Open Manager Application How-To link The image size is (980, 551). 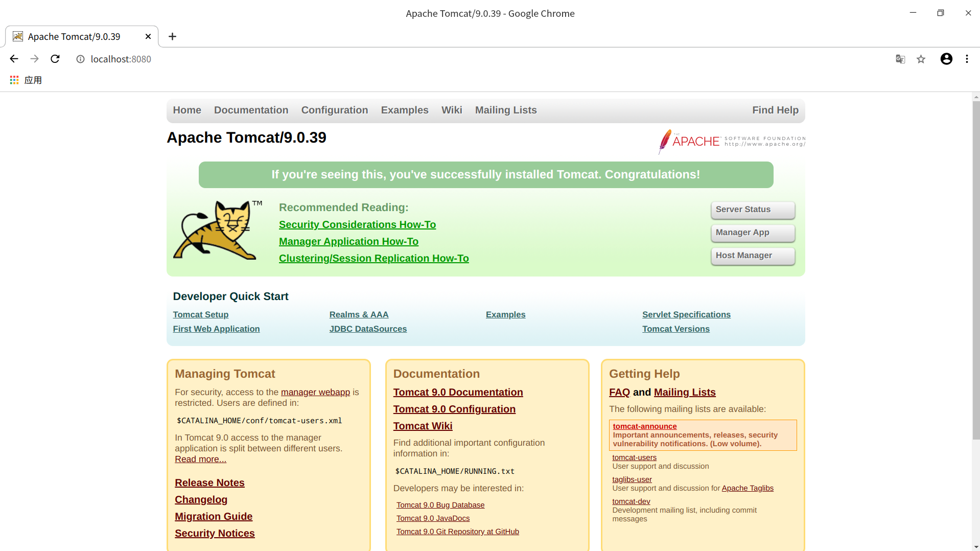[348, 241]
